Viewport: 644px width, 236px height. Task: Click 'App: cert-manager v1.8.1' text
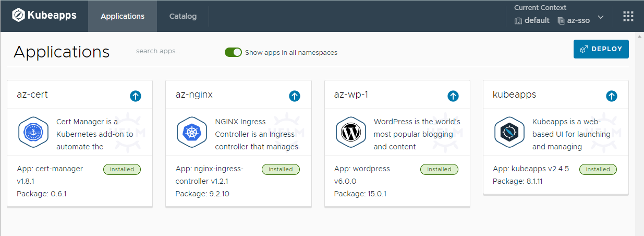pyautogui.click(x=50, y=175)
